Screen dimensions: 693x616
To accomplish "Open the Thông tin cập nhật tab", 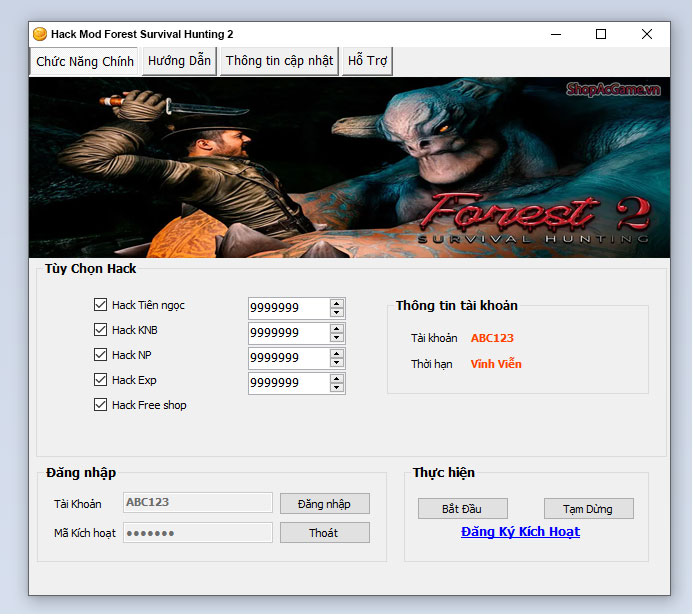I will 279,61.
